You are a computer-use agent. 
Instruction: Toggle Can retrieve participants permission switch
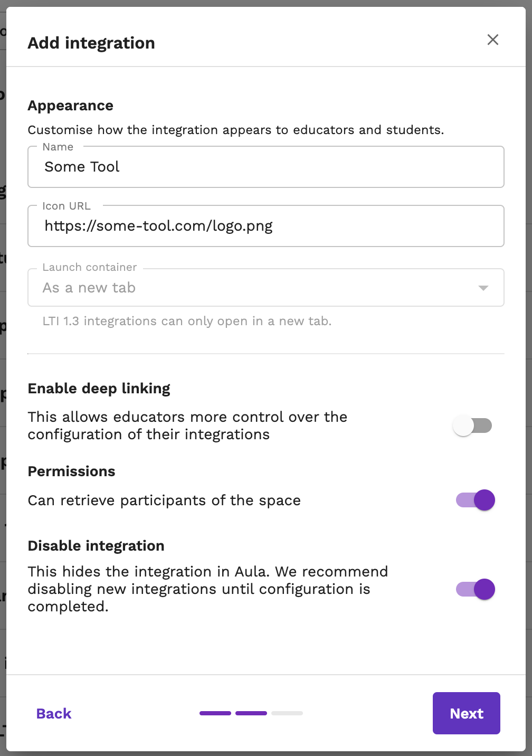point(475,500)
